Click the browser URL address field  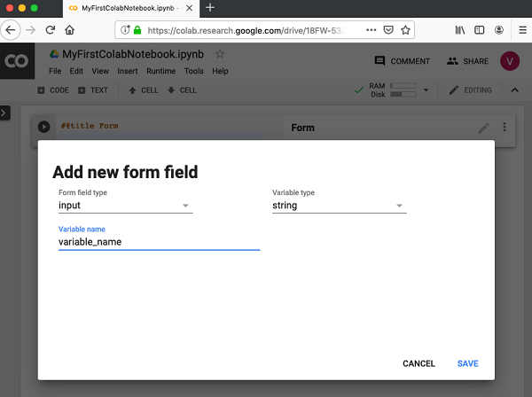click(246, 30)
